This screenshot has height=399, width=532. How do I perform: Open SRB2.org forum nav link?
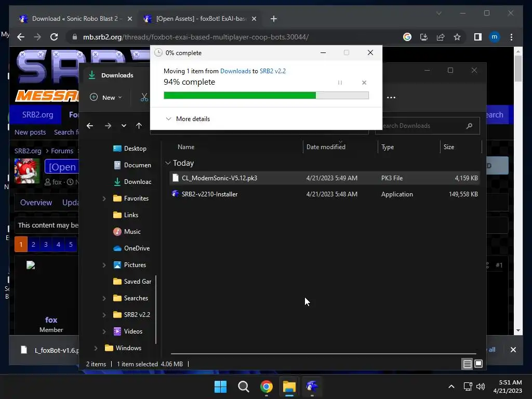37,115
